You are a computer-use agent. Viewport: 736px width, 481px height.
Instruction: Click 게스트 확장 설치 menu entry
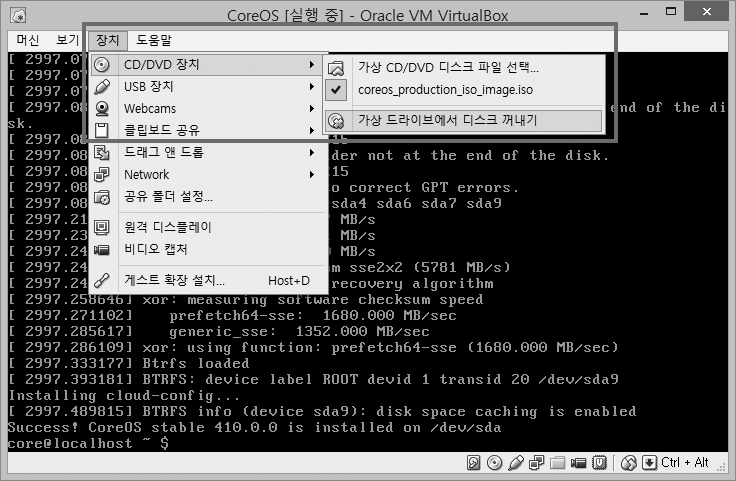[x=173, y=281]
